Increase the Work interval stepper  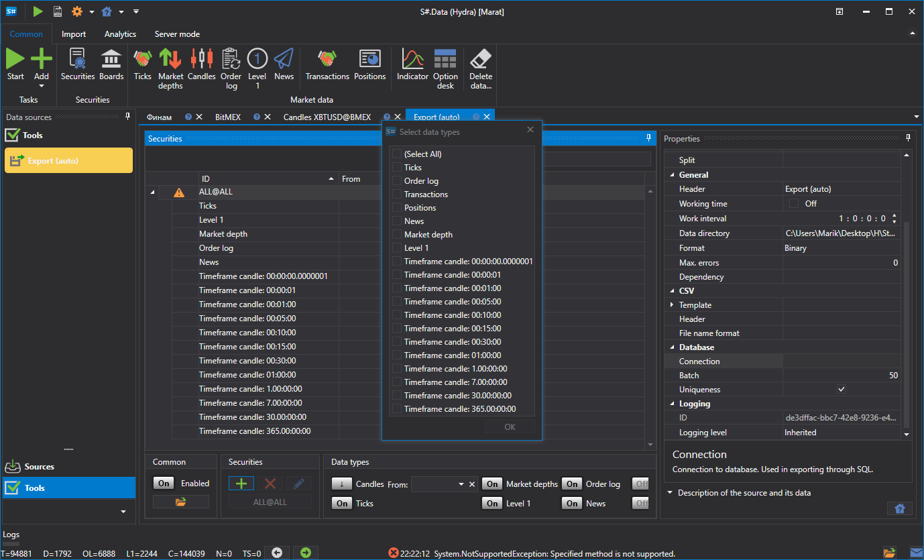point(894,215)
